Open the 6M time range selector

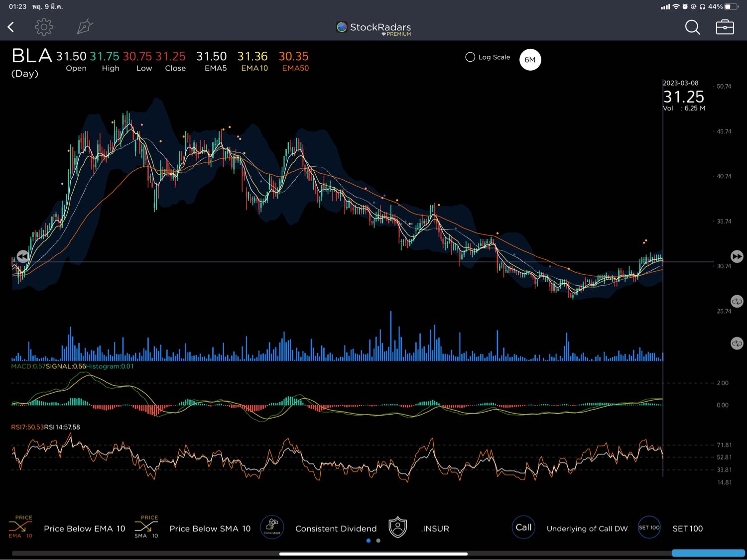click(x=530, y=60)
